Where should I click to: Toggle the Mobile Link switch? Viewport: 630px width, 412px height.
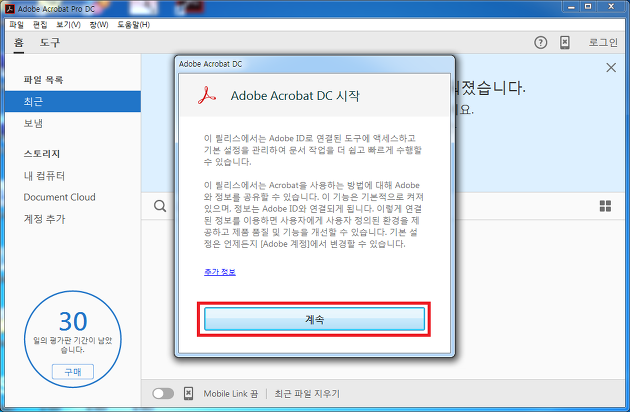pos(163,394)
